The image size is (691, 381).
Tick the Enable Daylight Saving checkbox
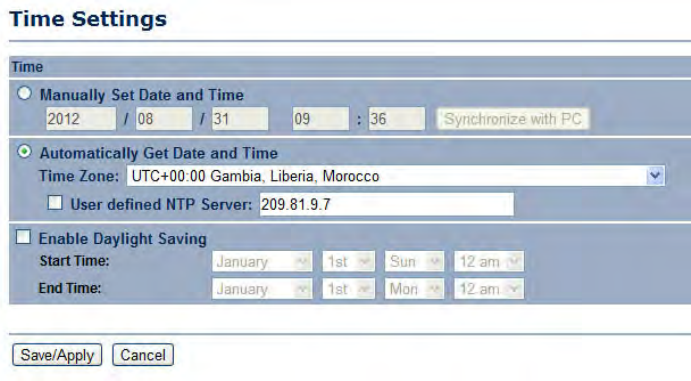pyautogui.click(x=23, y=237)
